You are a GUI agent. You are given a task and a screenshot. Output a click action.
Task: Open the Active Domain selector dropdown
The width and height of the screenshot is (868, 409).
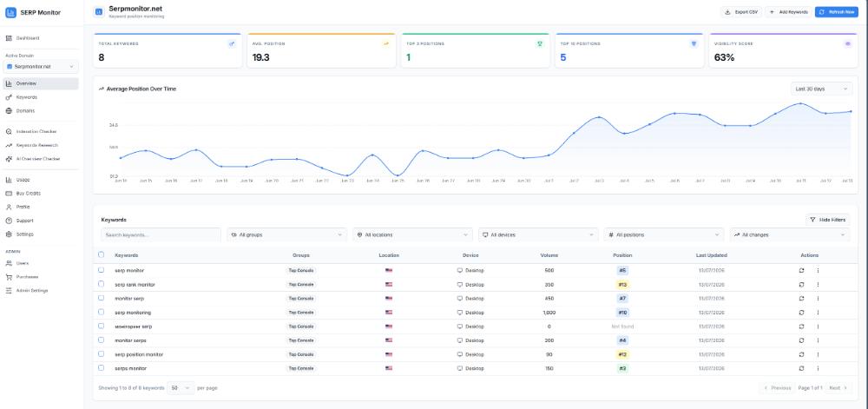pyautogui.click(x=41, y=66)
